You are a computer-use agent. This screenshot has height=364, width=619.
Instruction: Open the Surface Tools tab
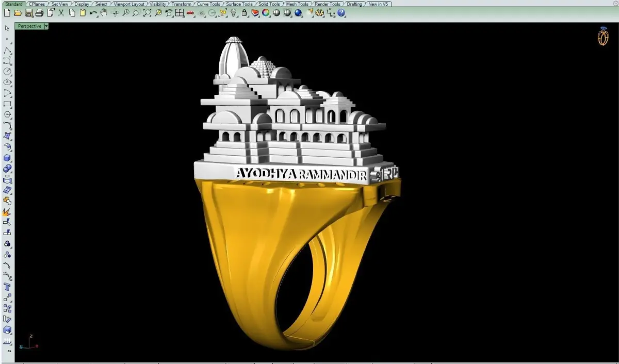click(x=239, y=4)
